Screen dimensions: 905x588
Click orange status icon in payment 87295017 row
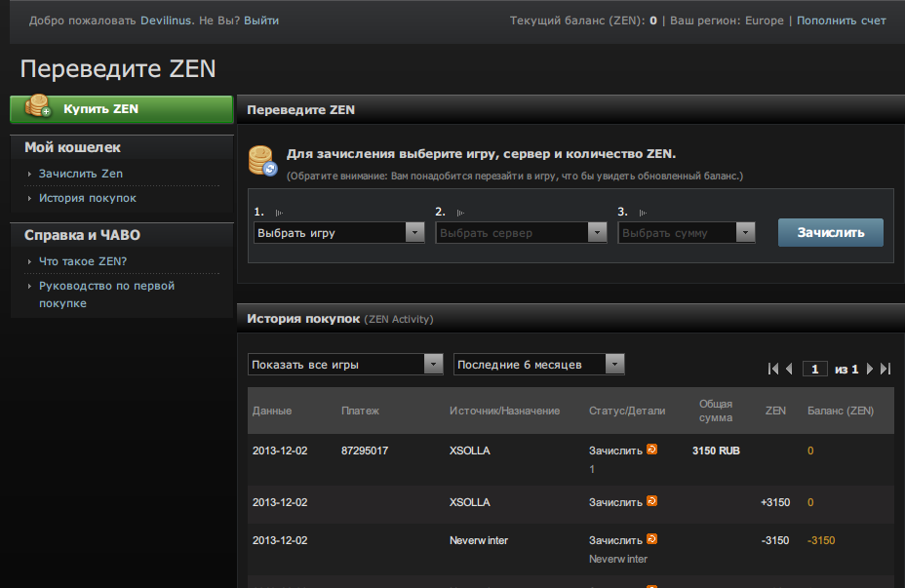point(651,451)
